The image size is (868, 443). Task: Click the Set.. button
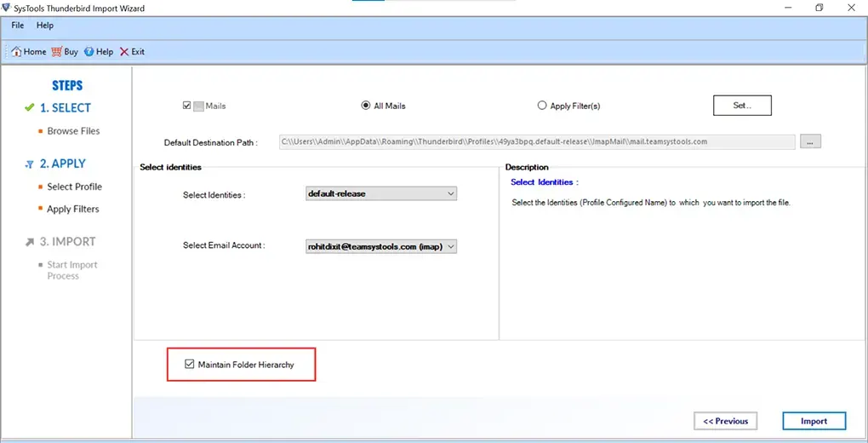(742, 106)
